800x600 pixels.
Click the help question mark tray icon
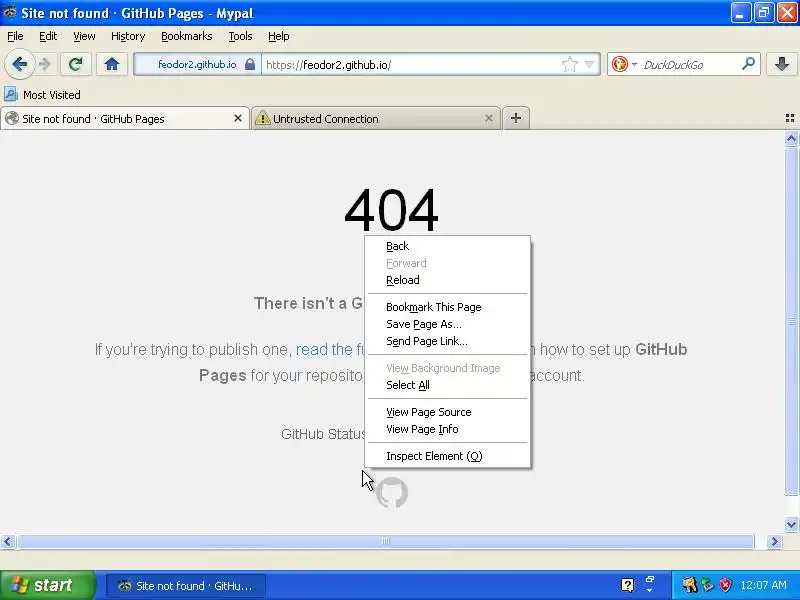coord(627,585)
